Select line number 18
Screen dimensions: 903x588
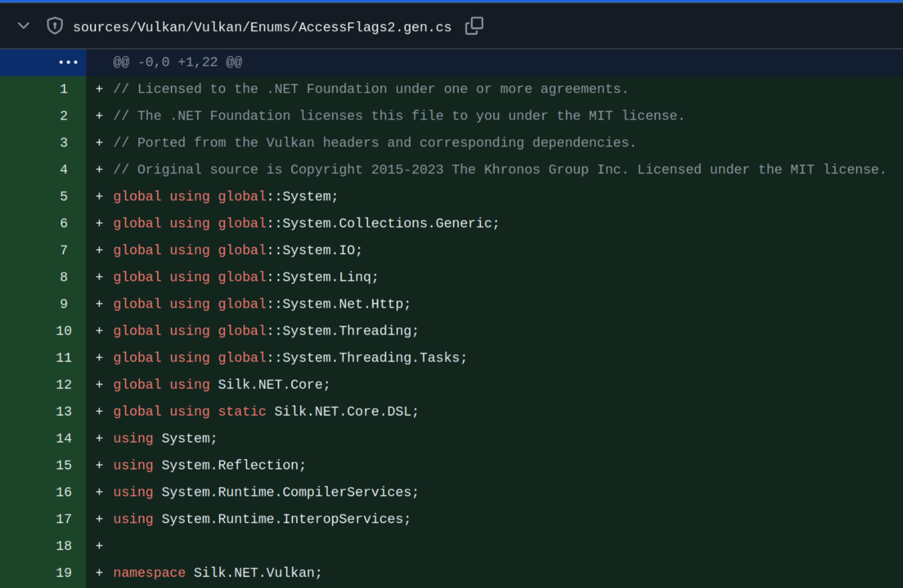(63, 546)
